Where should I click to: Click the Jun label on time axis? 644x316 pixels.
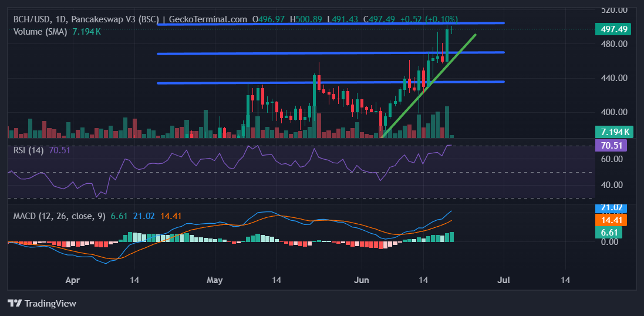(x=362, y=280)
